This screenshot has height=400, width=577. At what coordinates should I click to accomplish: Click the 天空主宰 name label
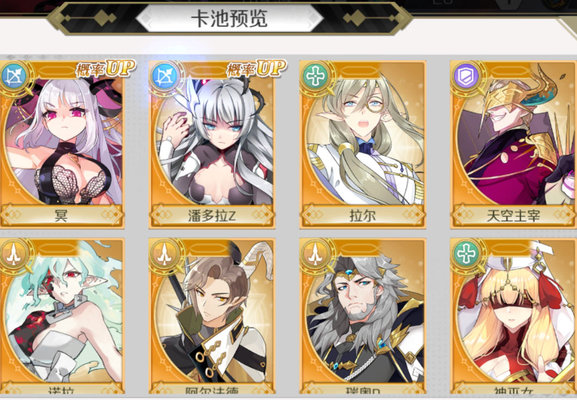click(x=514, y=216)
